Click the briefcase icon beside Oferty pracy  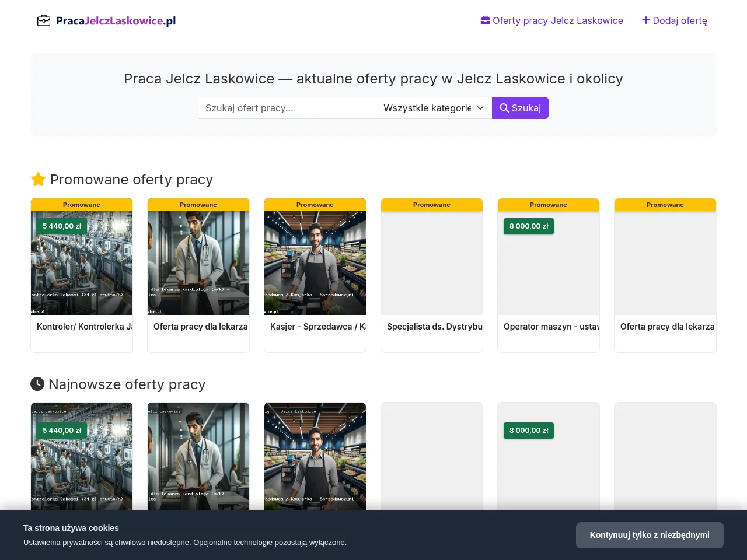coord(485,20)
